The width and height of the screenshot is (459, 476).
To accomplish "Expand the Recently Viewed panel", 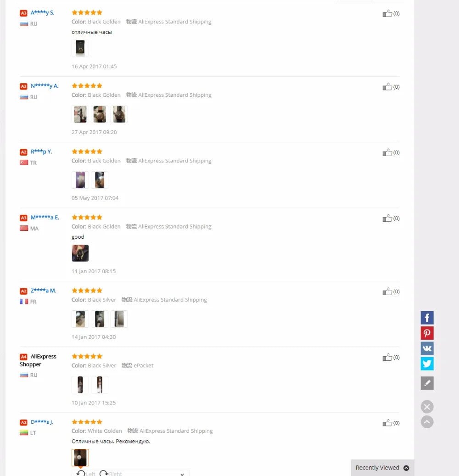I will pos(382,468).
